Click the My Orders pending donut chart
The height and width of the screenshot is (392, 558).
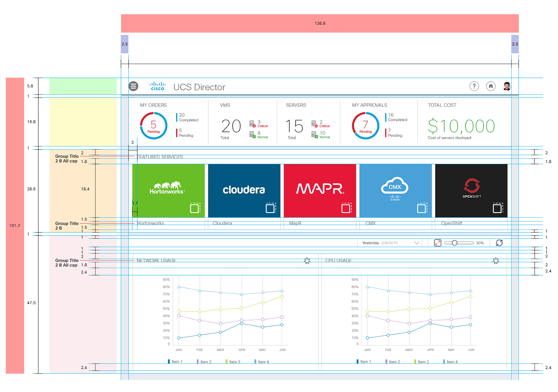pos(153,126)
